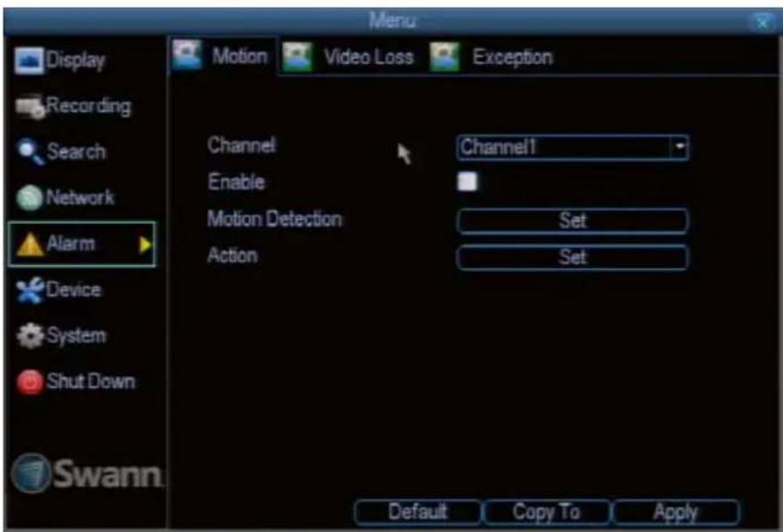Image resolution: width=783 pixels, height=532 pixels.
Task: Click Set for Motion Detection
Action: (x=573, y=221)
